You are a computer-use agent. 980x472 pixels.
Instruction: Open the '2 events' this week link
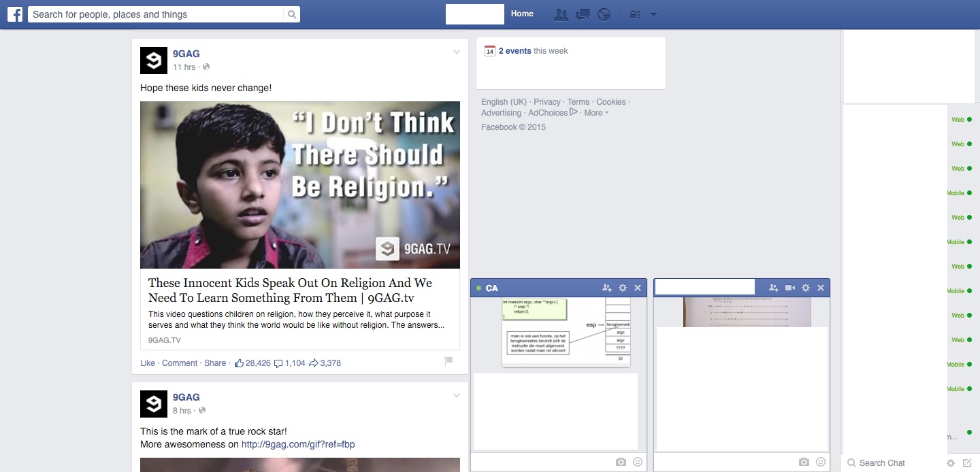(x=514, y=51)
